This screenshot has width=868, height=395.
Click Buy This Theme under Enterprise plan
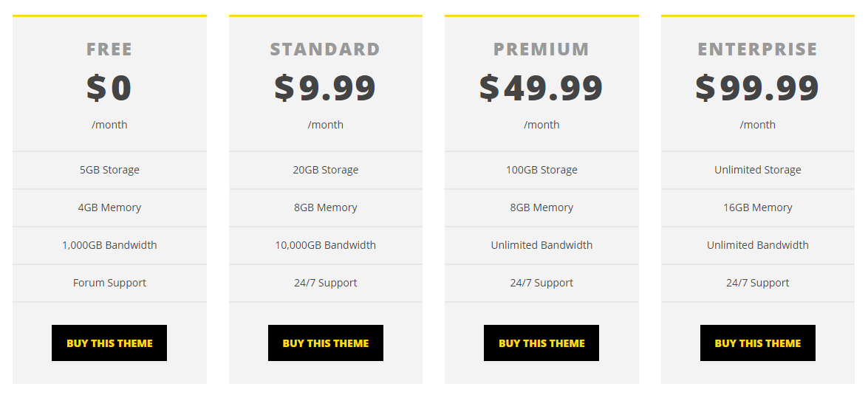758,343
